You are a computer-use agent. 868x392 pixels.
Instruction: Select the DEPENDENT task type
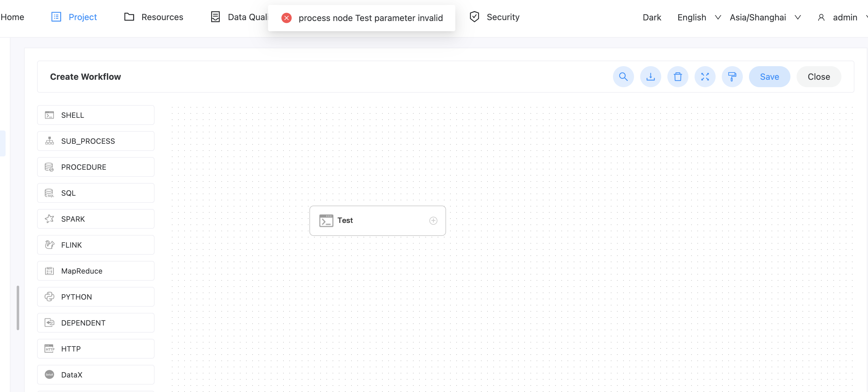(x=96, y=322)
